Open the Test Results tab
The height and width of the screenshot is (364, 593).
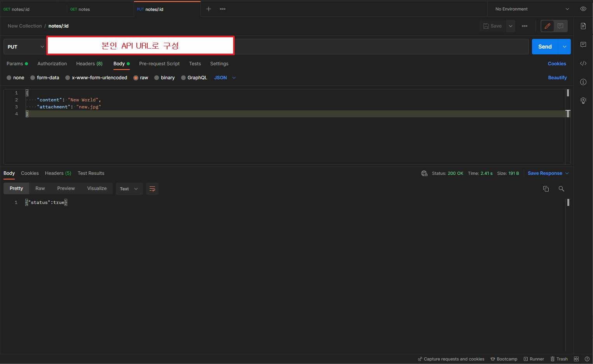click(91, 173)
